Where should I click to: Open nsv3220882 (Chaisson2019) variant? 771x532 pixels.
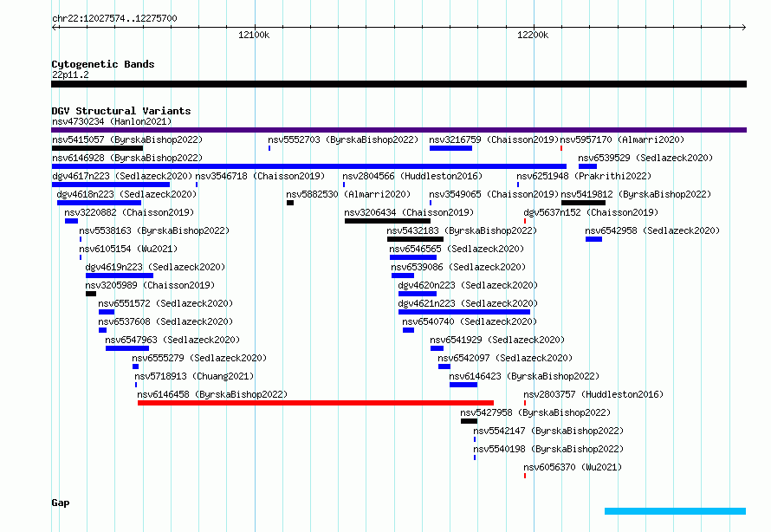pos(129,212)
